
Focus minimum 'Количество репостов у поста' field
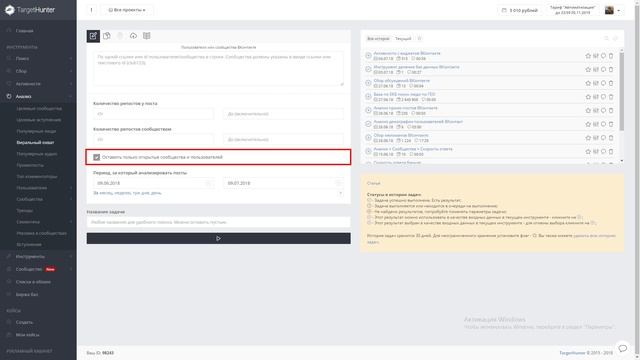[153, 114]
